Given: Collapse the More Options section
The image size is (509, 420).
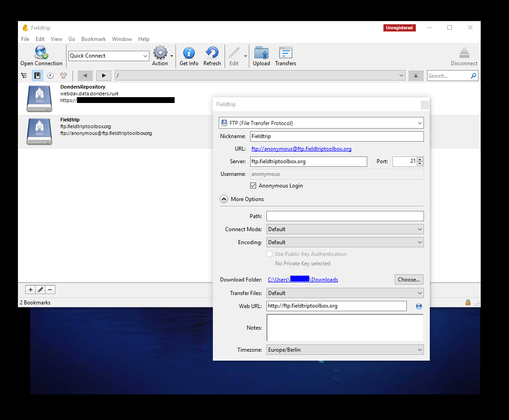Looking at the screenshot, I should 224,199.
